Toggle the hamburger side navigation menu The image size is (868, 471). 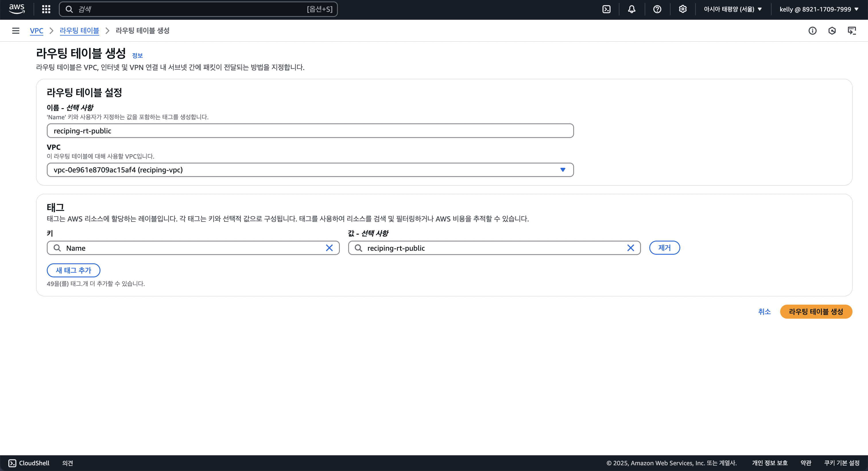[x=15, y=31]
